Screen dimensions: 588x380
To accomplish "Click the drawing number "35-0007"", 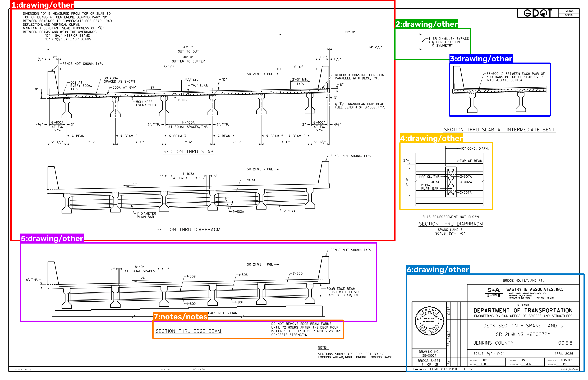I will pos(429,356).
